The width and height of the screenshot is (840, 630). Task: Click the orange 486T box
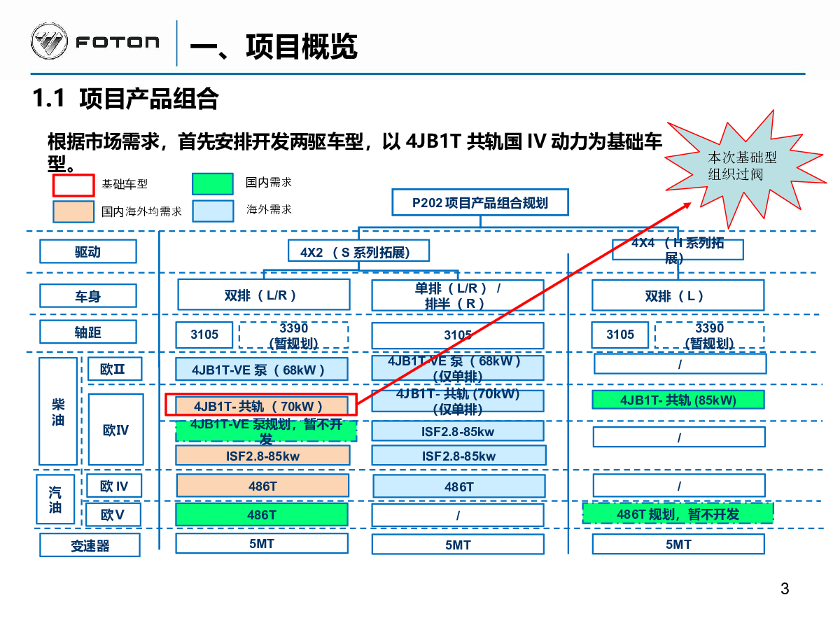click(262, 485)
